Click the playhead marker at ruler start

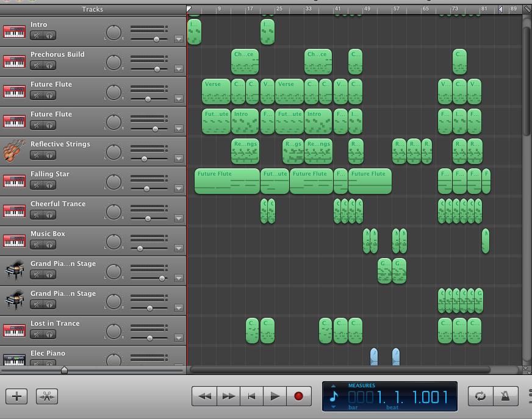pyautogui.click(x=189, y=9)
